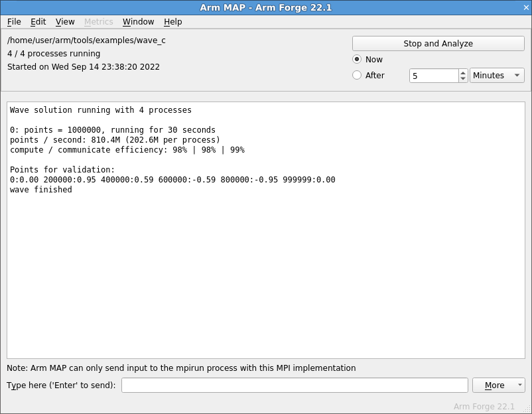Viewport: 532px width, 414px height.
Task: Open the Help menu
Action: pos(172,22)
